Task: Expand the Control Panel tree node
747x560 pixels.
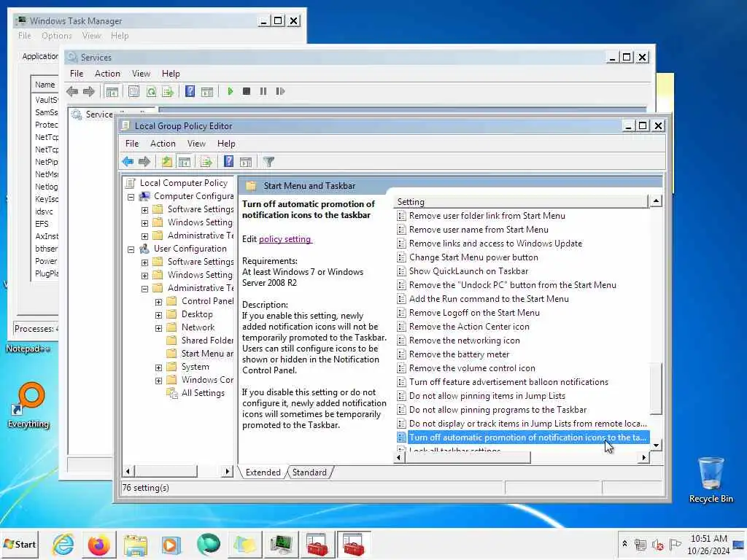Action: coord(158,302)
